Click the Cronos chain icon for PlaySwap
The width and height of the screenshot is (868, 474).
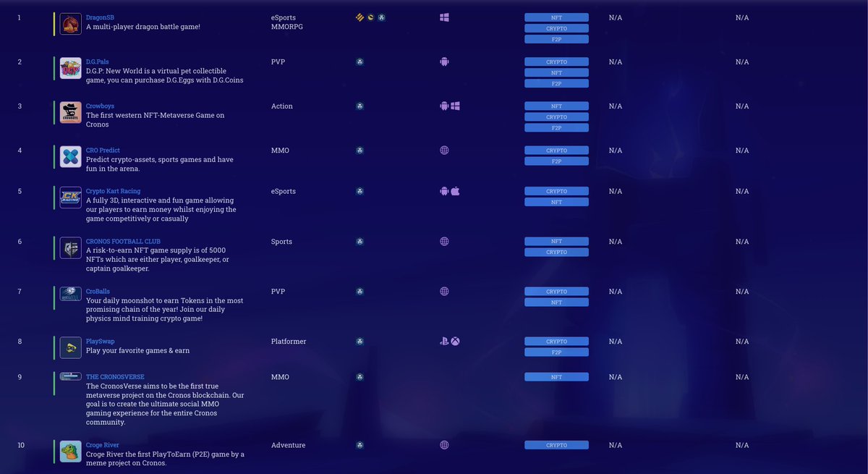[x=359, y=341]
